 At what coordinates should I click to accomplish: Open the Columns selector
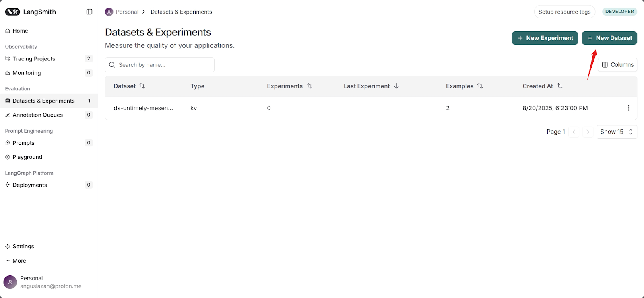pyautogui.click(x=617, y=65)
